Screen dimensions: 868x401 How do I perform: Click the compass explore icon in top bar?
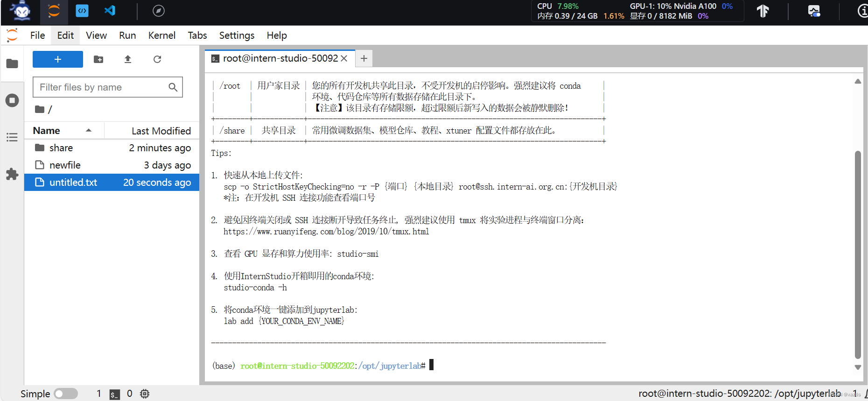[159, 11]
